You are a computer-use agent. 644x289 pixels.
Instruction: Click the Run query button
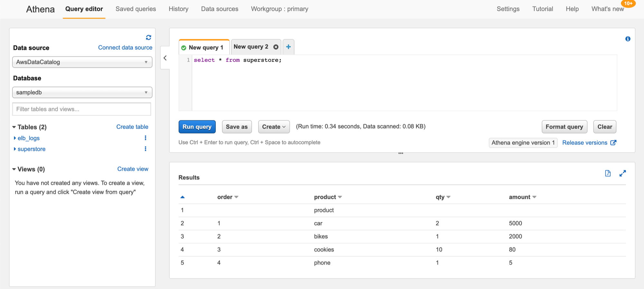coord(197,127)
